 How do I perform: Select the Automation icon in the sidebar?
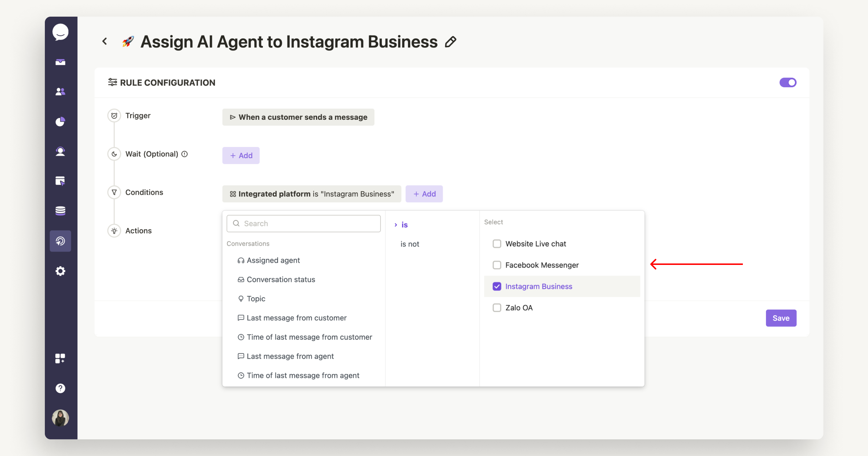click(60, 241)
